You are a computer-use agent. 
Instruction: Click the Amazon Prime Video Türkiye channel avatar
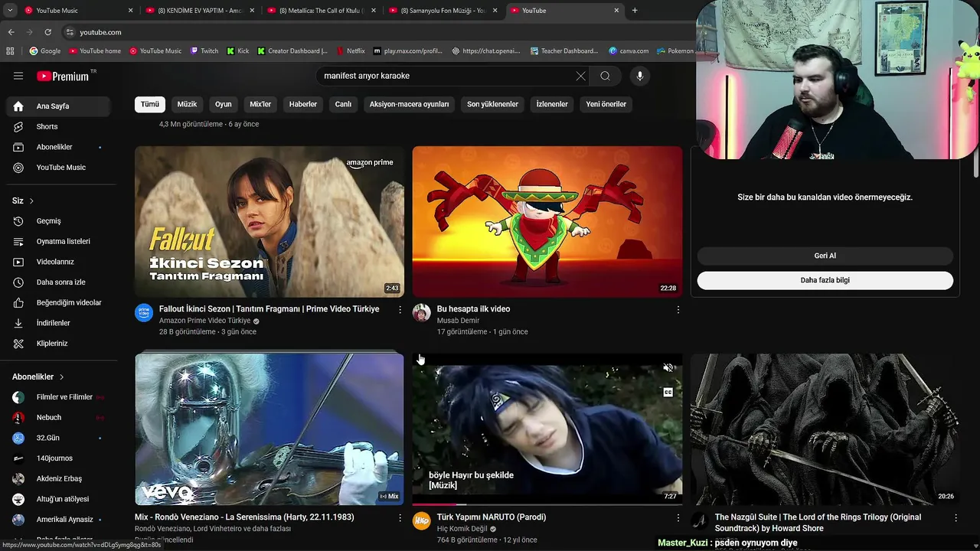tap(144, 312)
